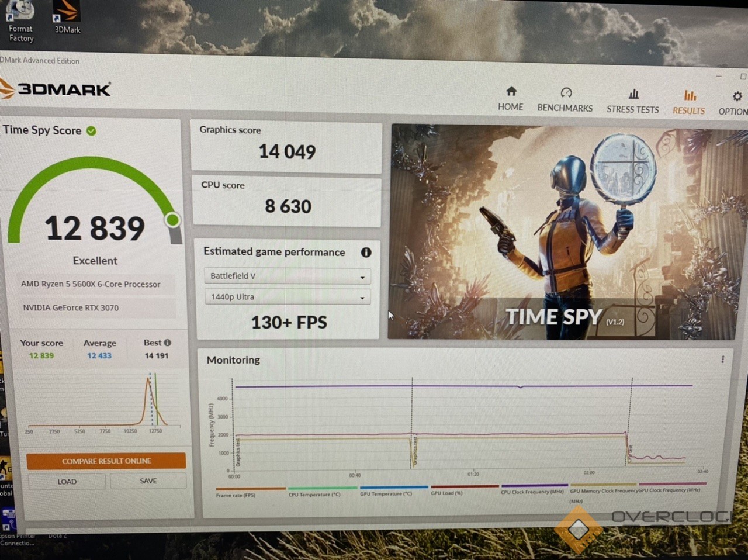Click the green validation check beside Time Spy Score
Image resolution: width=748 pixels, height=560 pixels.
click(x=91, y=130)
